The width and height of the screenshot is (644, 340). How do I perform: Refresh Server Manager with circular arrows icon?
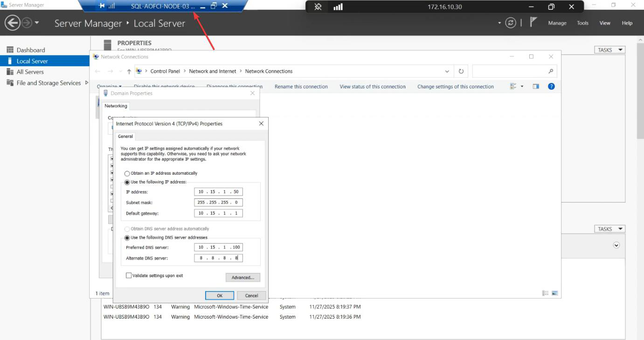click(x=511, y=23)
